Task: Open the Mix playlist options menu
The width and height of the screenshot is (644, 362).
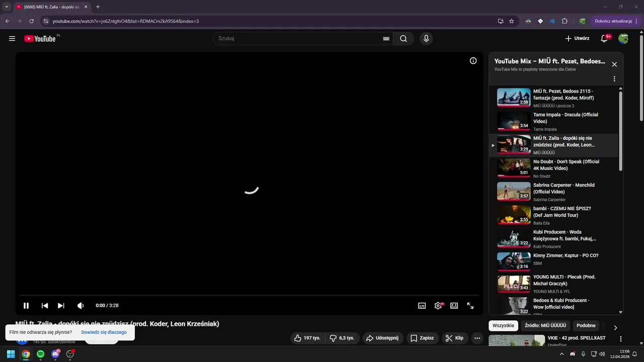Action: tap(614, 79)
